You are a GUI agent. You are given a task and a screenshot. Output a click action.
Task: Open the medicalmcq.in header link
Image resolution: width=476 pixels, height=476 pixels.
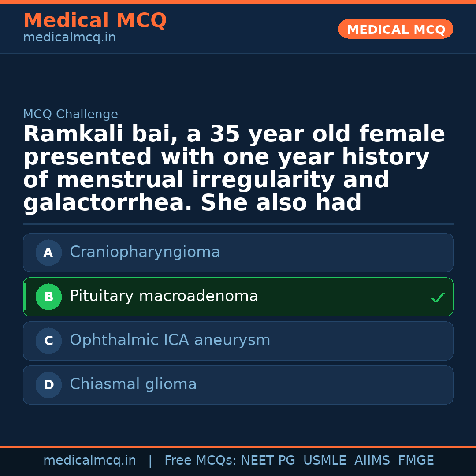(69, 38)
